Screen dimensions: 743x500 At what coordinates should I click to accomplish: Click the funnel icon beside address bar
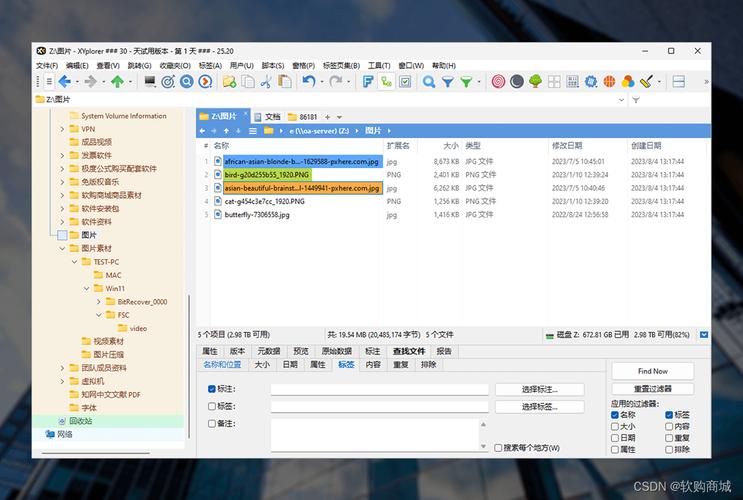tap(636, 100)
